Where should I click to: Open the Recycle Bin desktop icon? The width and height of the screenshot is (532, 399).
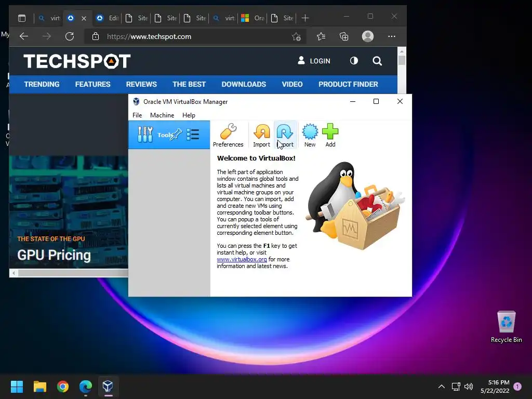(506, 327)
